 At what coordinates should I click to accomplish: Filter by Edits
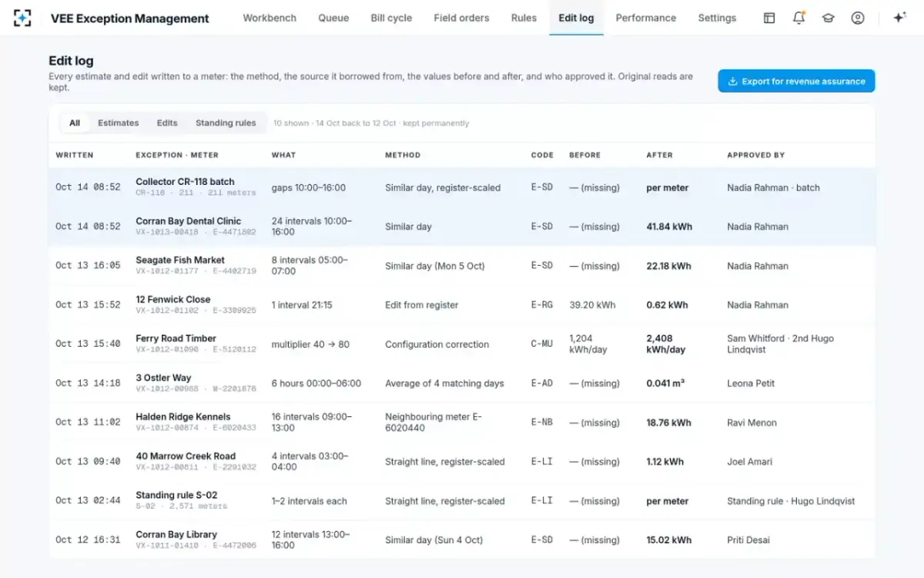pyautogui.click(x=167, y=123)
